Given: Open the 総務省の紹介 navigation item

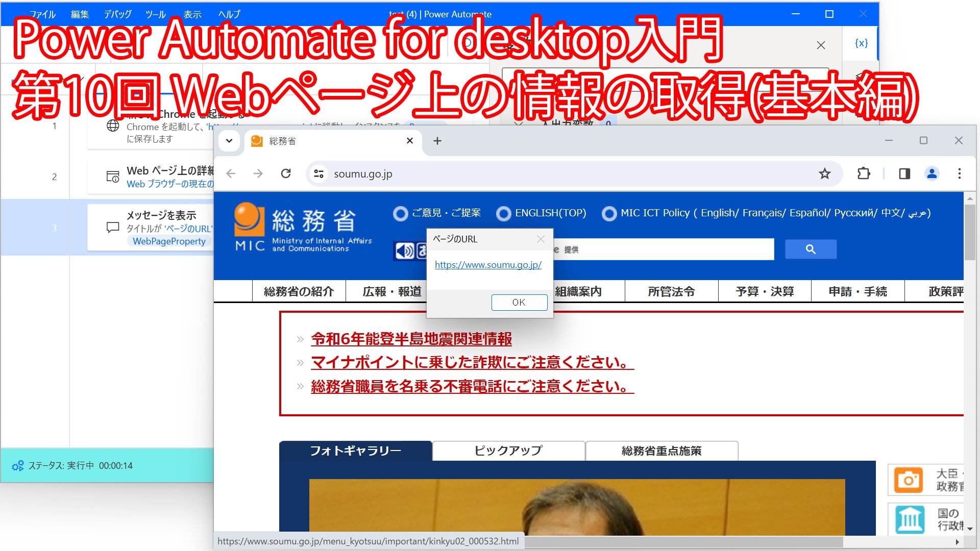Looking at the screenshot, I should 299,291.
